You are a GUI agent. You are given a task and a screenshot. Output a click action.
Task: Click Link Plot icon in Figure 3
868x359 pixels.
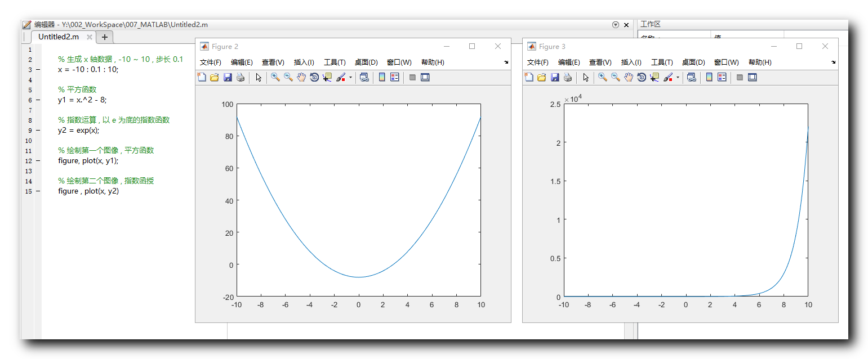pos(691,77)
